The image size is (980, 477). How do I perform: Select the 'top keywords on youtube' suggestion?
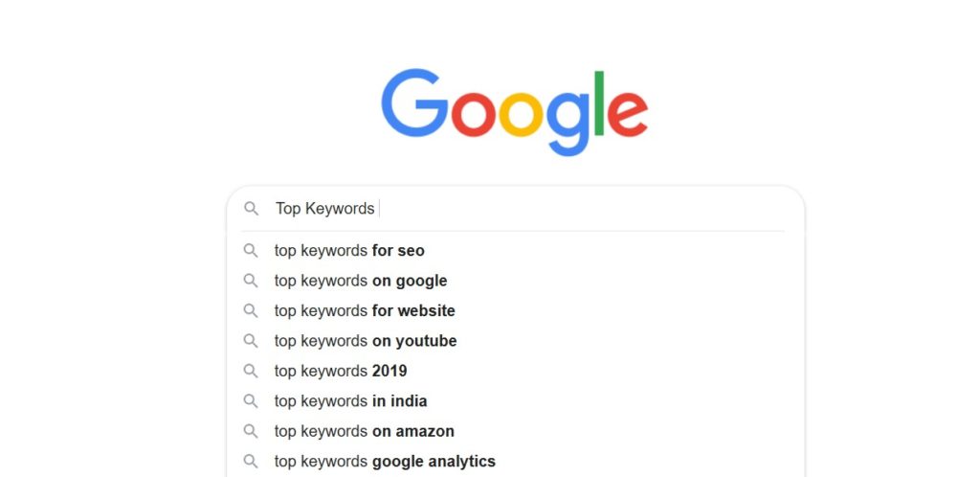(366, 341)
